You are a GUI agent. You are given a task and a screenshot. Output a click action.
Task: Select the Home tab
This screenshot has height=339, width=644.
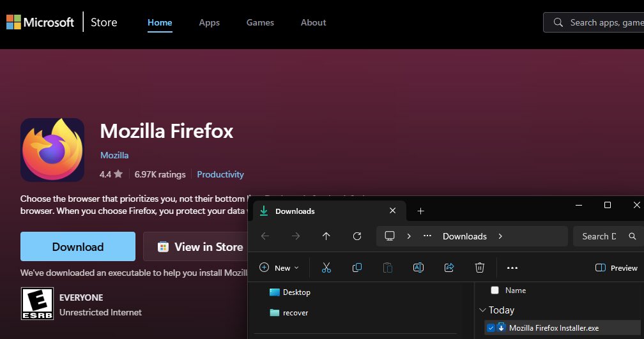(160, 22)
